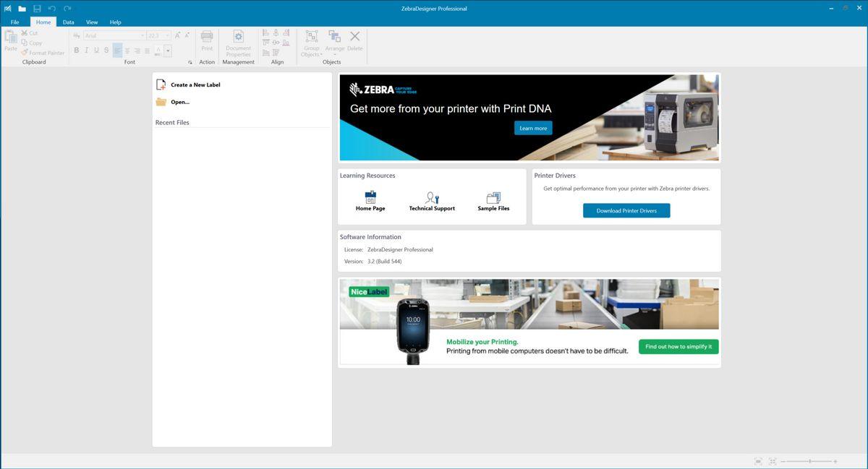Click the Version 3.2 (Build 544) text
The height and width of the screenshot is (469, 868).
pyautogui.click(x=373, y=262)
